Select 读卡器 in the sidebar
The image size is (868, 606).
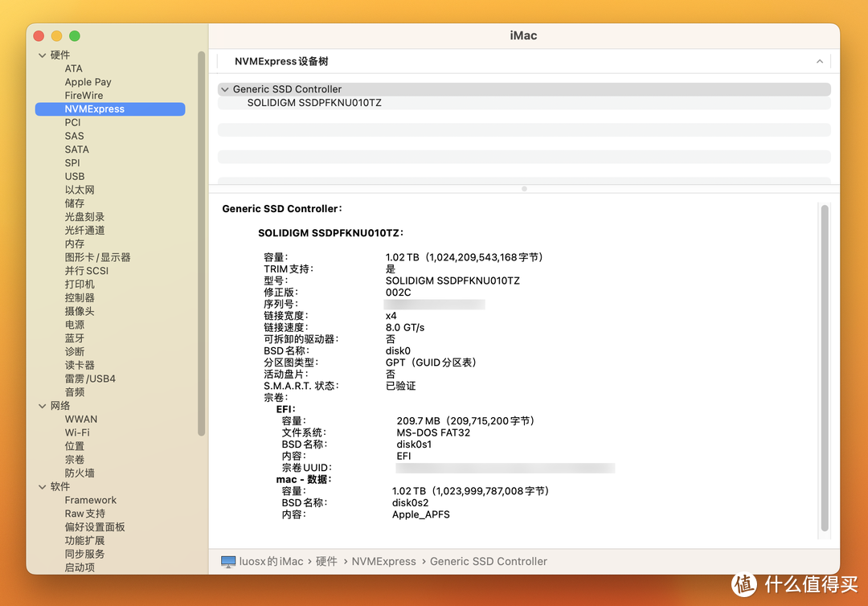[79, 365]
